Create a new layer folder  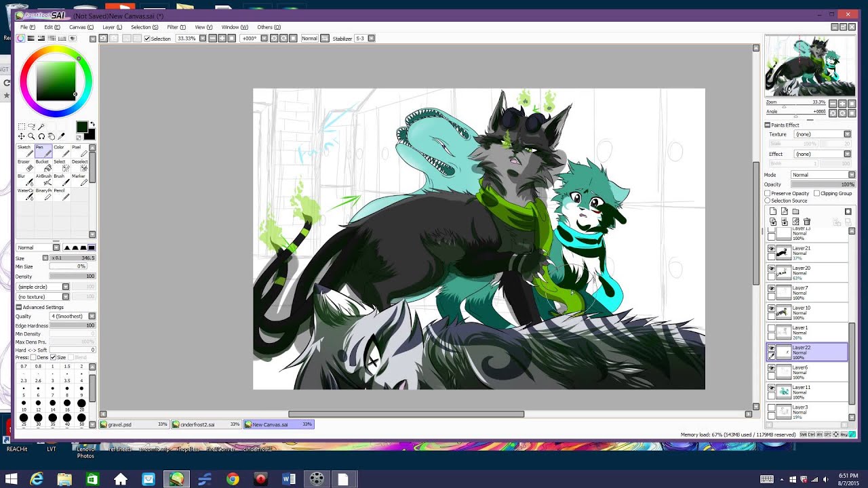pos(795,211)
